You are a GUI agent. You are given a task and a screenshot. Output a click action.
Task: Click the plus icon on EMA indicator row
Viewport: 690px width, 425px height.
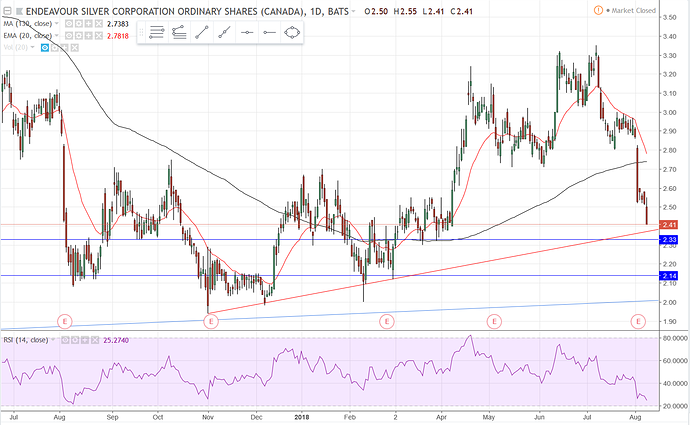(88, 36)
